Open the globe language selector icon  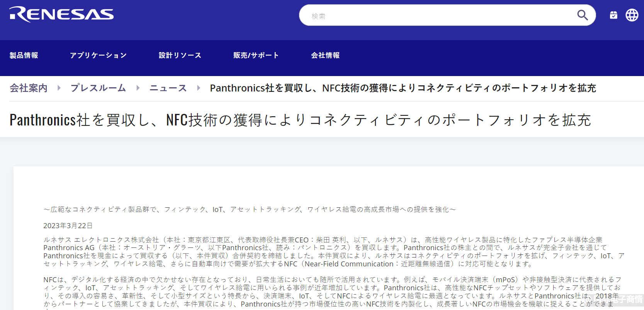tap(632, 15)
